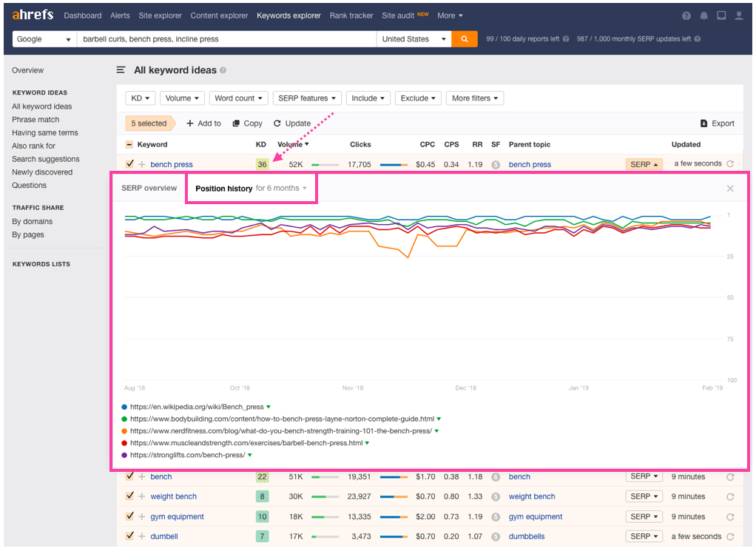The height and width of the screenshot is (551, 756).
Task: Open Rank tracker from top navigation
Action: (x=351, y=16)
